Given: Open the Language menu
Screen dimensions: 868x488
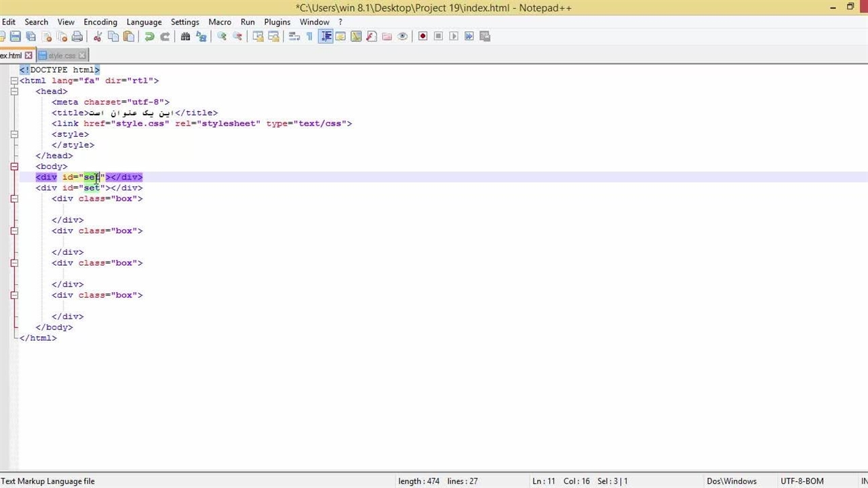Looking at the screenshot, I should coord(144,22).
